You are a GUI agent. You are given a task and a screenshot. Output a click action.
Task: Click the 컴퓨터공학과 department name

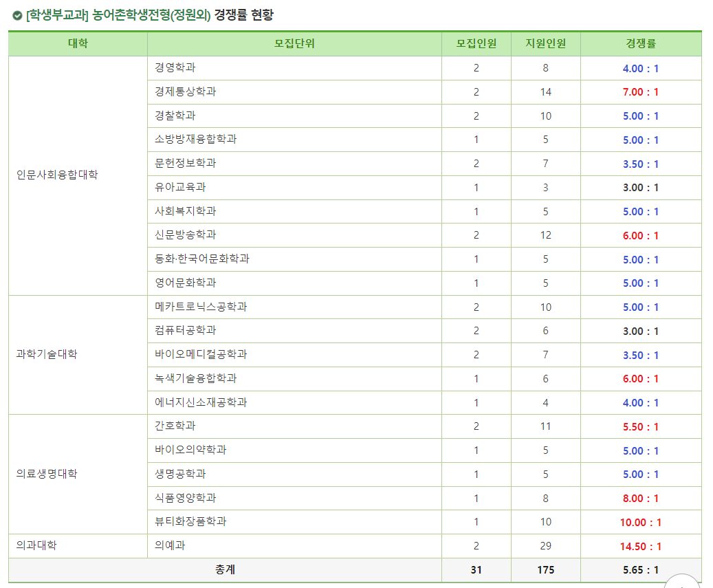186,331
